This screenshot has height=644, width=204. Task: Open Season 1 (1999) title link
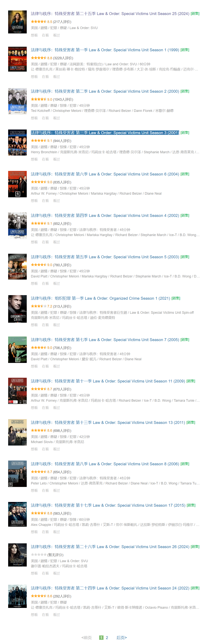105,50
